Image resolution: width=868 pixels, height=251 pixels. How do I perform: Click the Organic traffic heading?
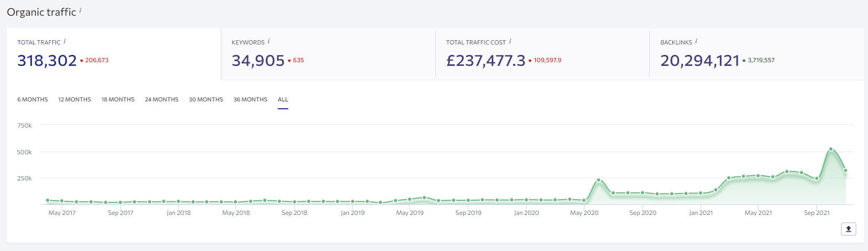(x=41, y=12)
